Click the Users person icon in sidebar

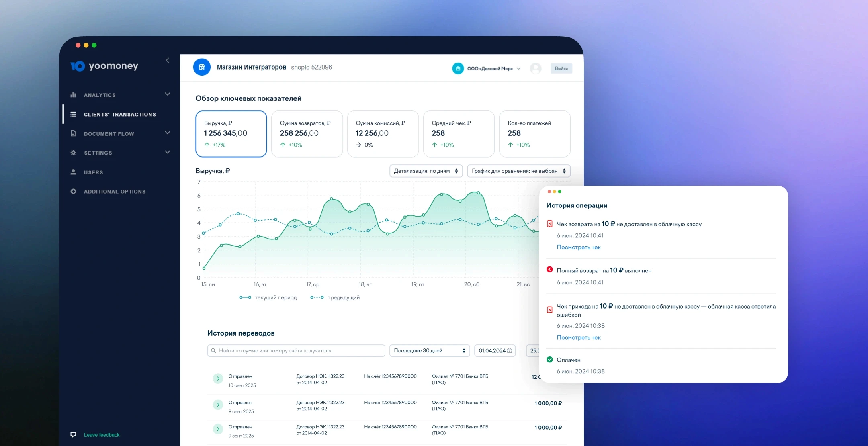(x=73, y=172)
